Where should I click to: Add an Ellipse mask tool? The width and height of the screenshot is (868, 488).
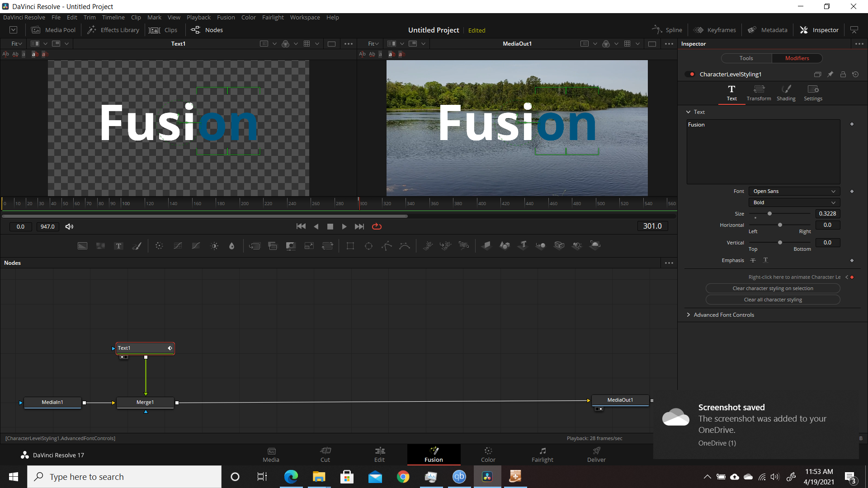(368, 246)
